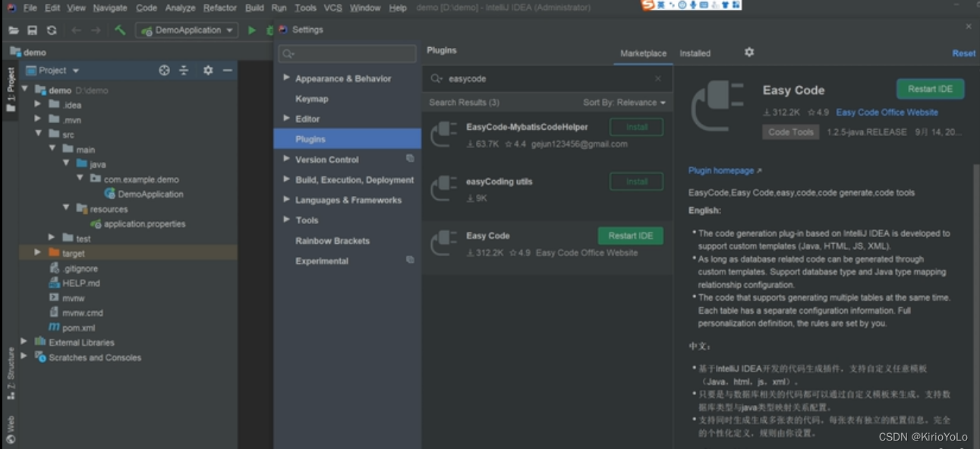Click the plugin search field containing easycode
Screen dimensions: 980x449
click(x=547, y=78)
